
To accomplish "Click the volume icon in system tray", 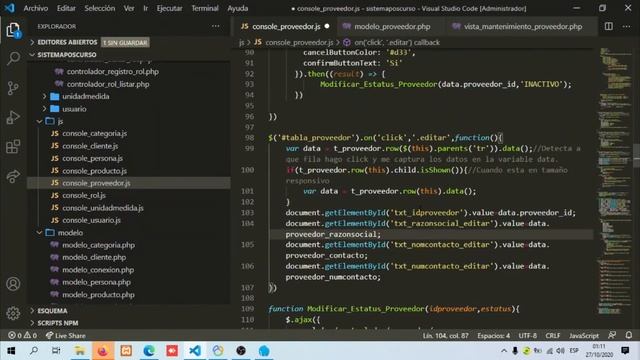I will point(560,351).
